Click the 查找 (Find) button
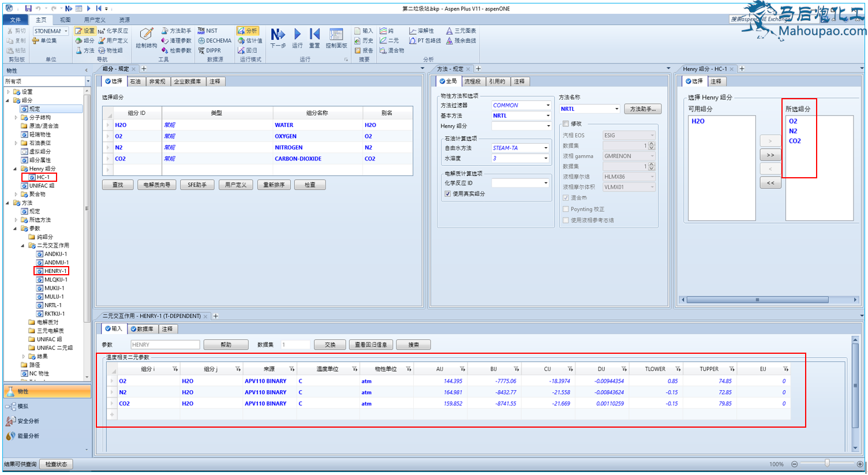This screenshot has width=868, height=475. pyautogui.click(x=118, y=185)
